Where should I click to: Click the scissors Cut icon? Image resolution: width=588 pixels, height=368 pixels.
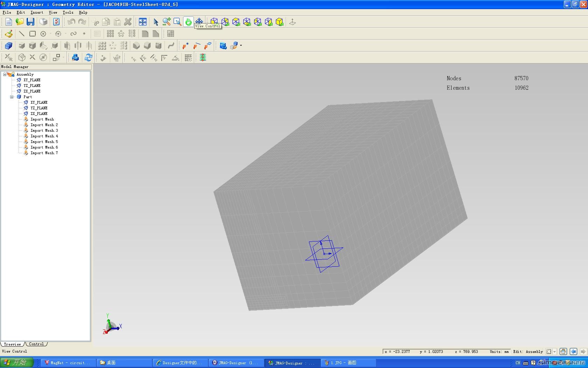click(x=95, y=22)
